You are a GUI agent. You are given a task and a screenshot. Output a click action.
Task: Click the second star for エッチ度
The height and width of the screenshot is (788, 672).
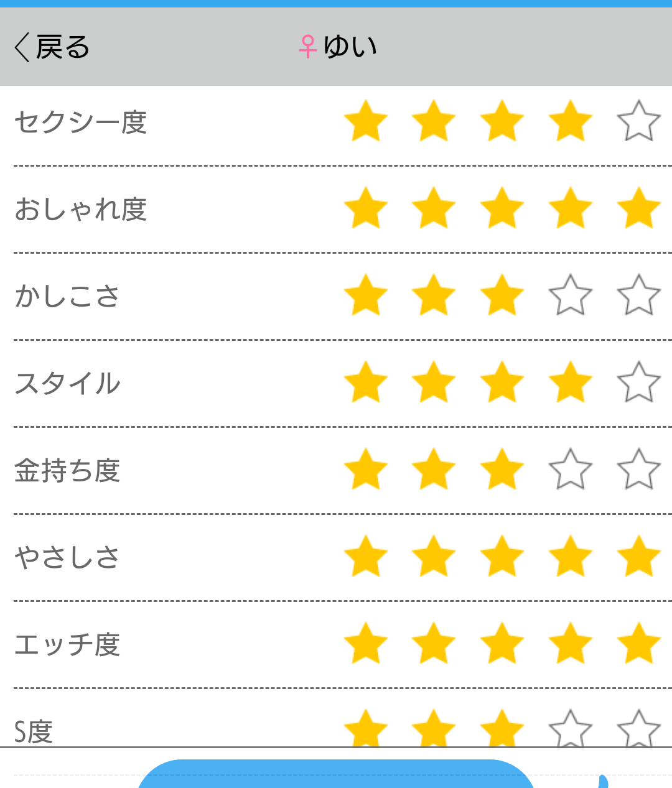pos(434,644)
